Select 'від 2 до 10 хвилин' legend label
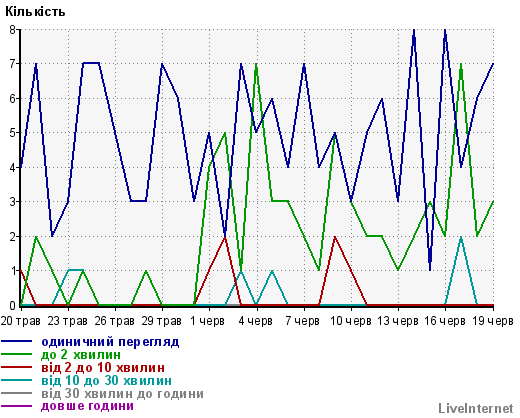 tap(103, 368)
